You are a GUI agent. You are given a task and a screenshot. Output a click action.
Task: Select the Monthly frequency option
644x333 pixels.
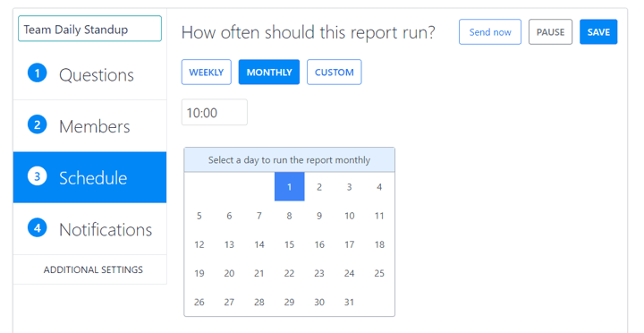pyautogui.click(x=269, y=73)
